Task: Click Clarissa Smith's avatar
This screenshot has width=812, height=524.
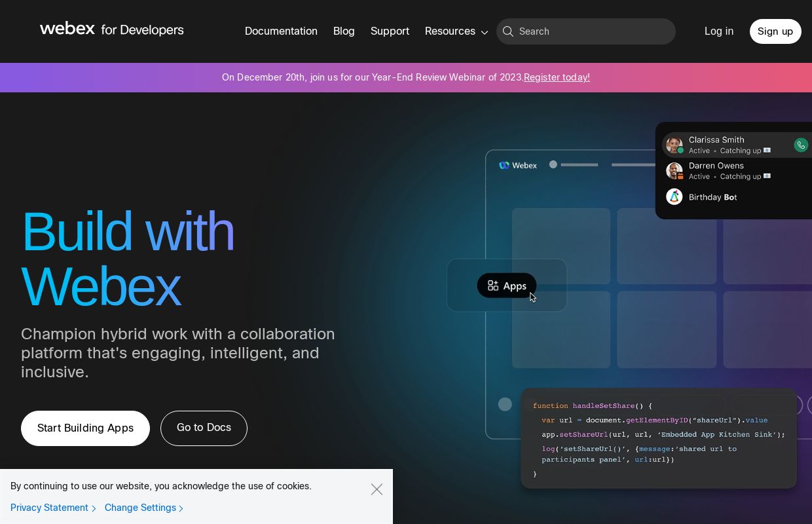Action: pyautogui.click(x=674, y=145)
